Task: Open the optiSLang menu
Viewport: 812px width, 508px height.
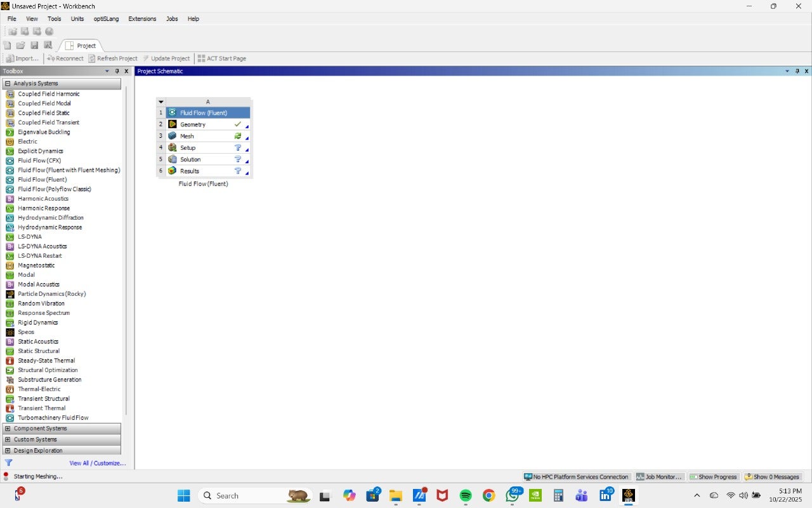Action: pos(106,19)
